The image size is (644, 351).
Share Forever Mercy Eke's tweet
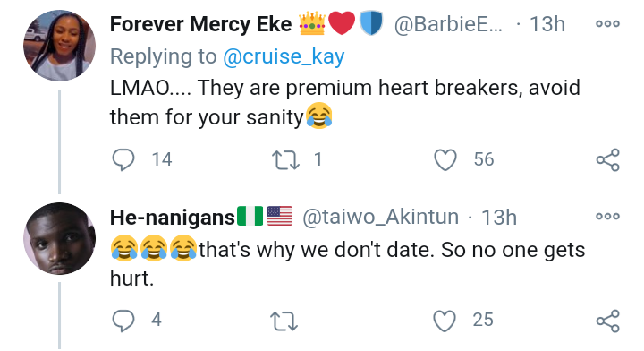pos(608,159)
